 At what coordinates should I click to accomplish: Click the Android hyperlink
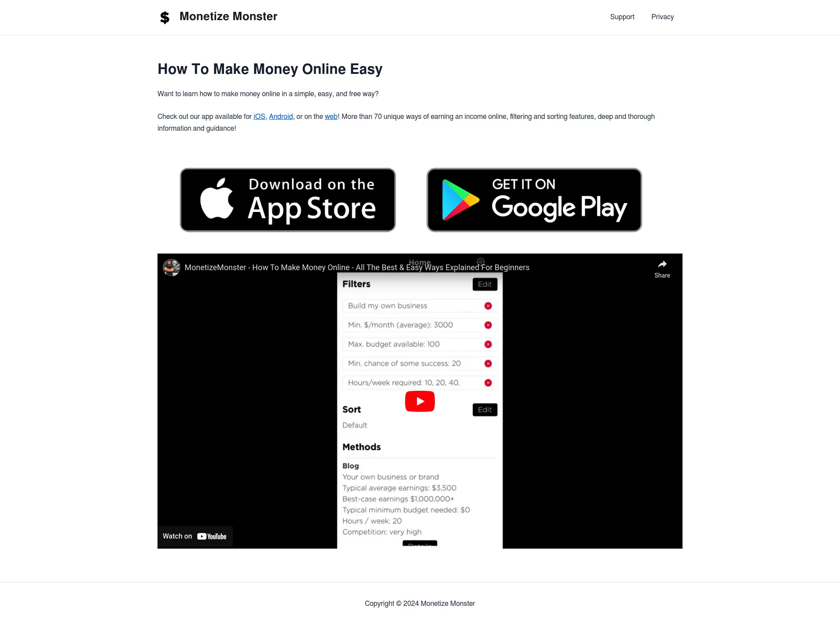[280, 116]
